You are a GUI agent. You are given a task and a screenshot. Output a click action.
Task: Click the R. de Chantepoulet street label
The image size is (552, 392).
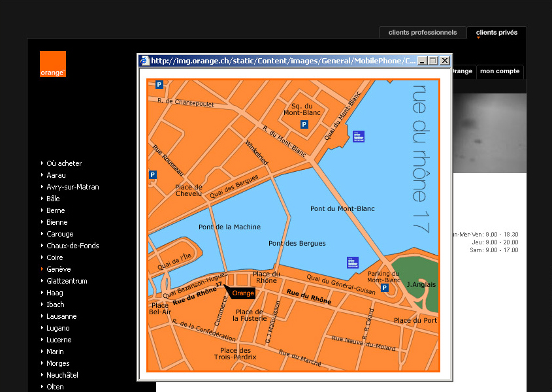point(186,102)
